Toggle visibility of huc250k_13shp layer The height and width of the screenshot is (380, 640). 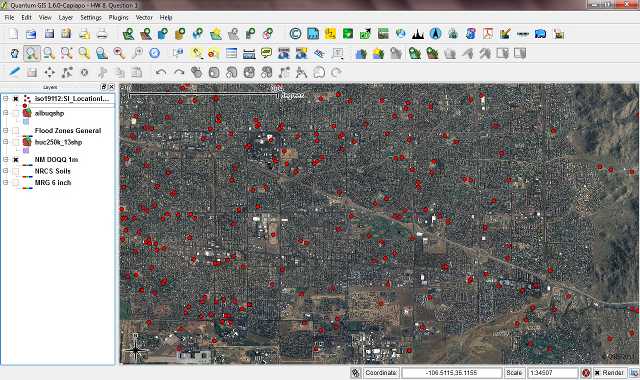tap(16, 142)
